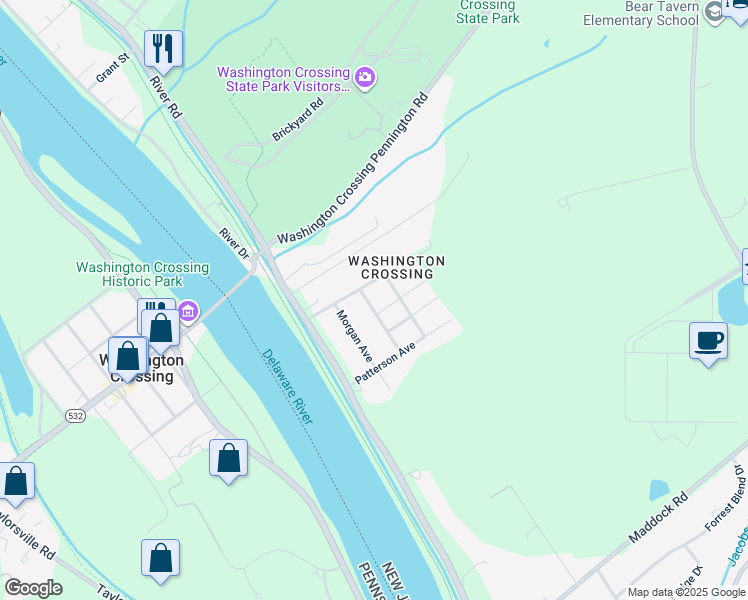Select the museum marker at Washington Crossing Historic Park

point(189,312)
